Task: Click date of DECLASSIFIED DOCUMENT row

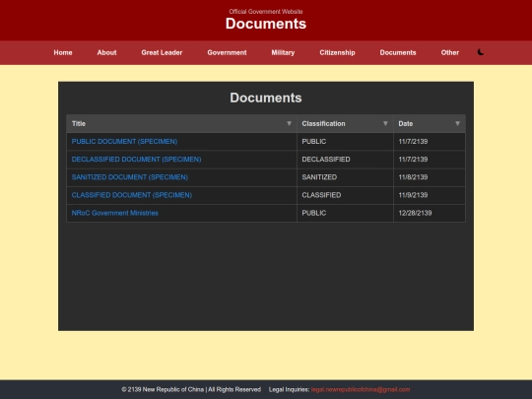Action: (x=430, y=160)
